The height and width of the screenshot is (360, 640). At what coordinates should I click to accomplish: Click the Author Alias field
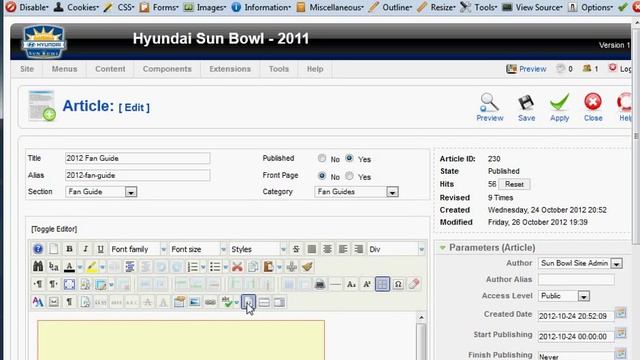point(576,280)
